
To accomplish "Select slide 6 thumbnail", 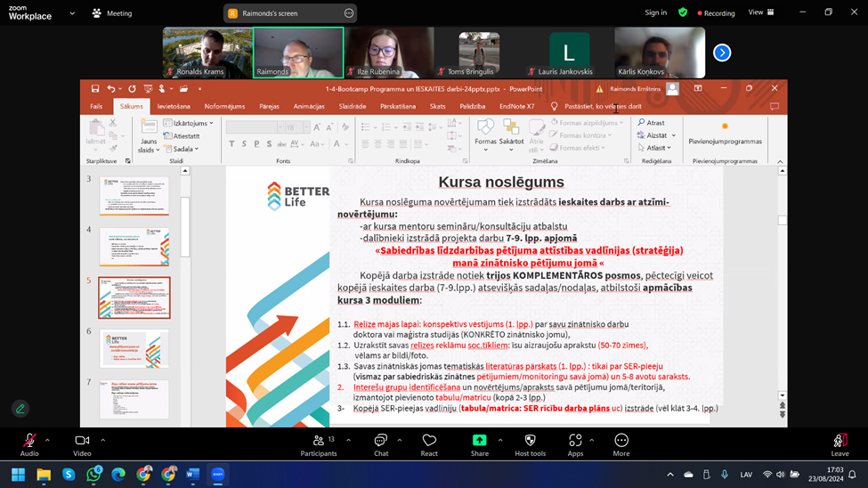I will click(x=134, y=348).
